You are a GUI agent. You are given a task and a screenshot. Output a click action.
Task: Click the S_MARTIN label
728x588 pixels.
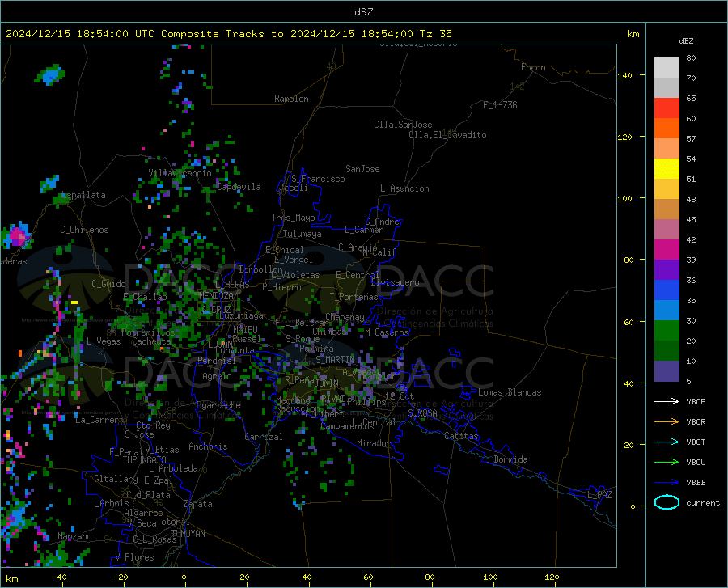click(x=335, y=360)
